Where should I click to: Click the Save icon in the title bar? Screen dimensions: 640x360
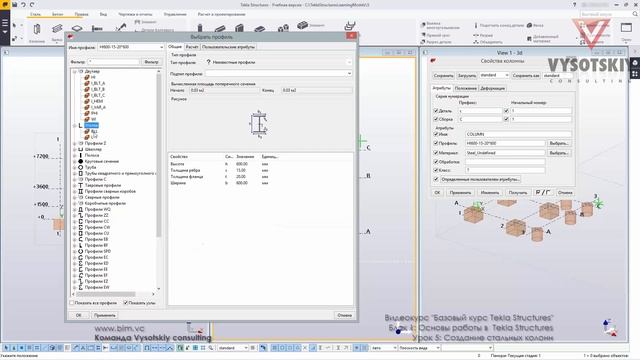tap(14, 4)
